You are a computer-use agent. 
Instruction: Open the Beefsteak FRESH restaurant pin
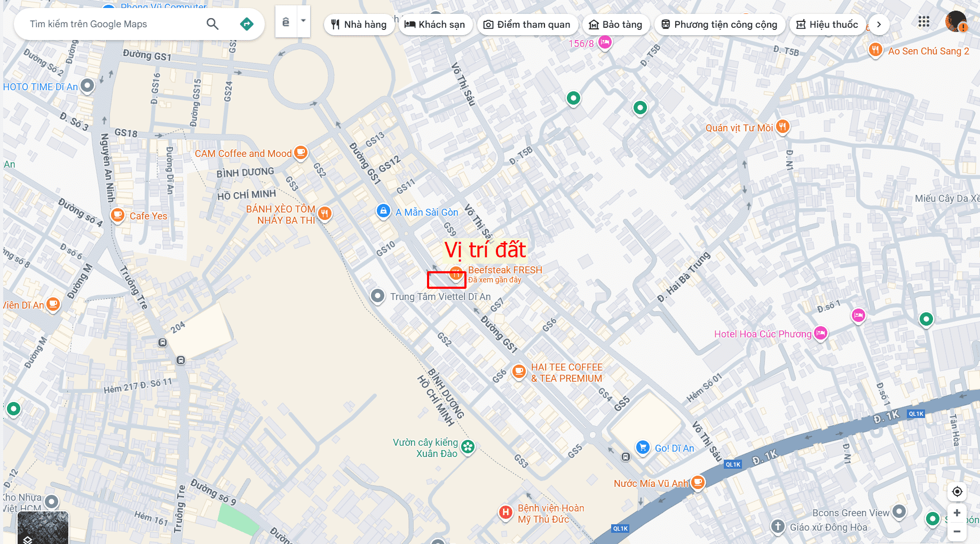[x=455, y=274]
